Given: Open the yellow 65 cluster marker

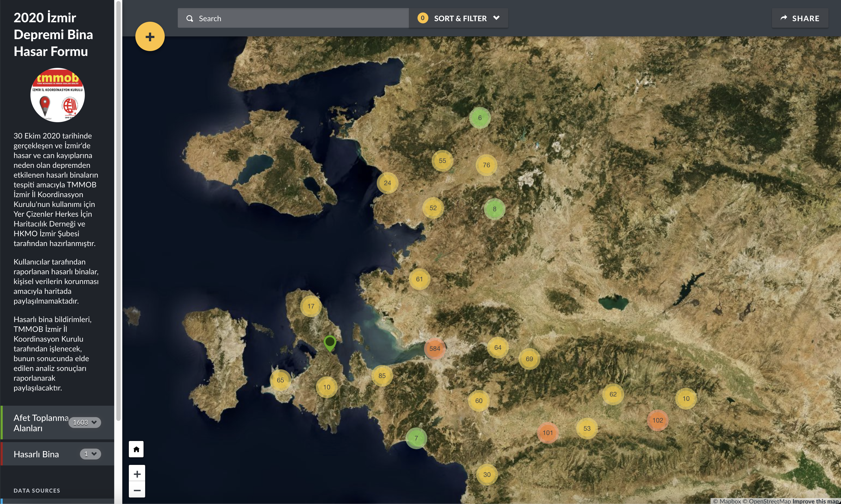Looking at the screenshot, I should [x=280, y=380].
